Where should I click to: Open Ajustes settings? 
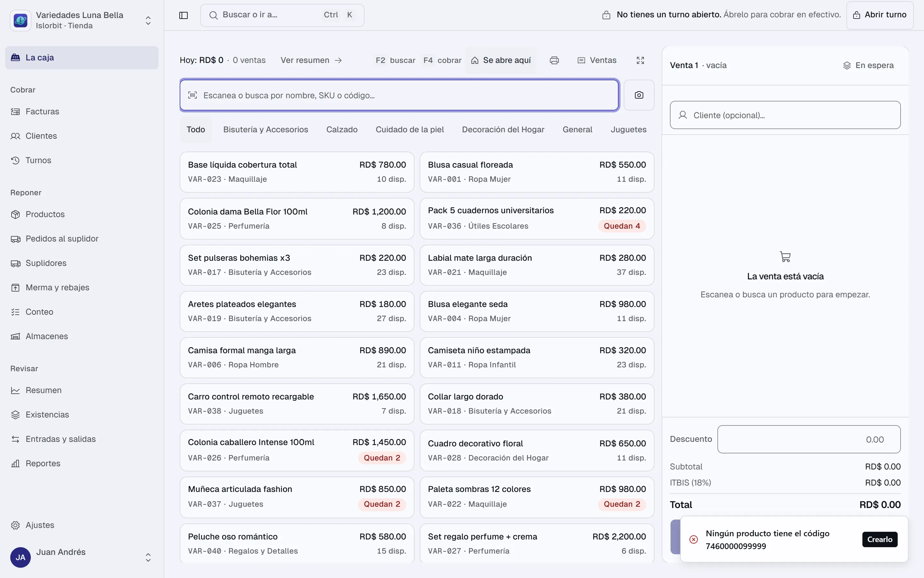pos(82,526)
